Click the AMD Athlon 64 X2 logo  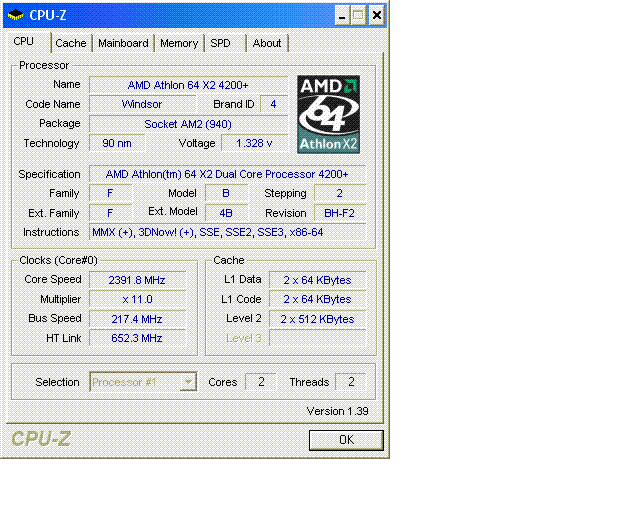[x=329, y=114]
